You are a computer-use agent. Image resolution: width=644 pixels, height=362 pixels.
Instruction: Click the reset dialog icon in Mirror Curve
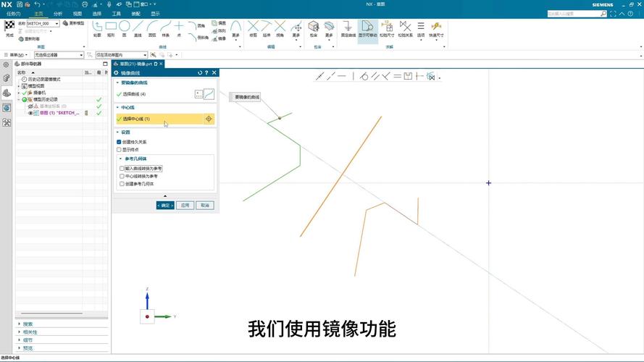point(200,72)
